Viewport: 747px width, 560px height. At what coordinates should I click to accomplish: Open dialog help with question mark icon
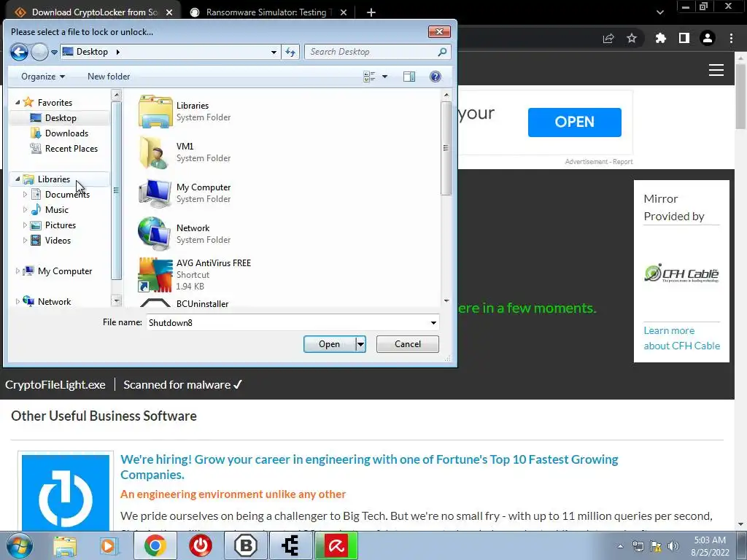435,77
